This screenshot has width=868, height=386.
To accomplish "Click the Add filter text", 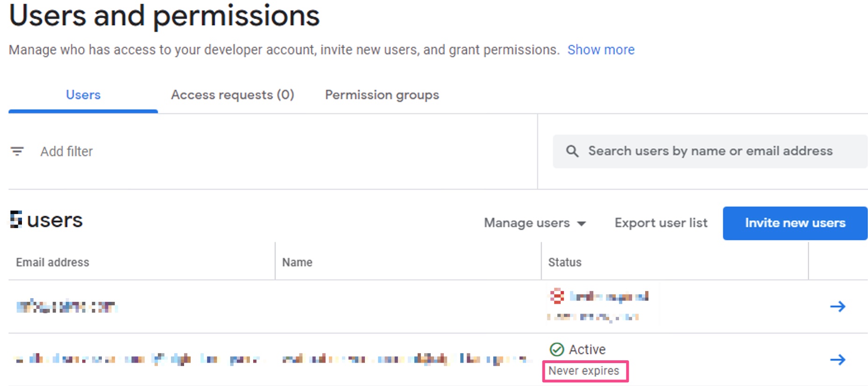I will click(x=66, y=151).
